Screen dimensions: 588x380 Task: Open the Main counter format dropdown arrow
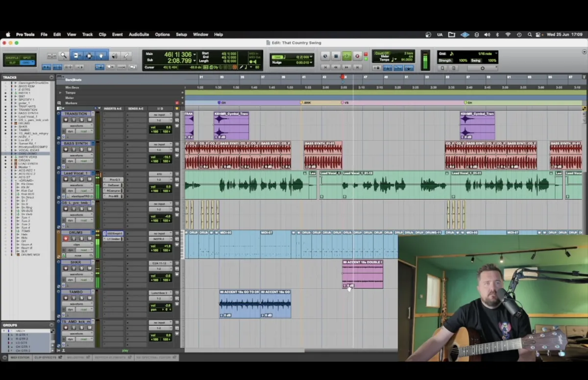195,54
